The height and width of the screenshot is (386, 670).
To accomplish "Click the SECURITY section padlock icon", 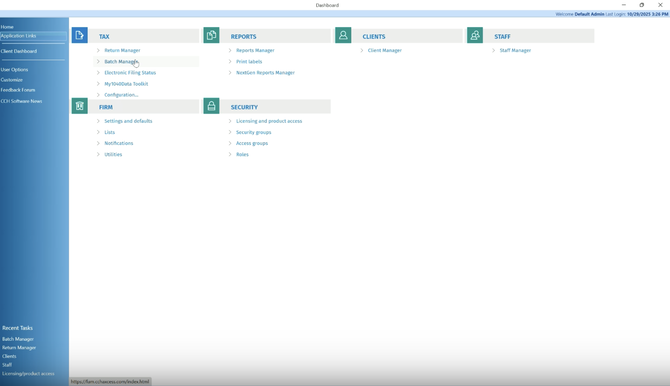I will point(212,106).
